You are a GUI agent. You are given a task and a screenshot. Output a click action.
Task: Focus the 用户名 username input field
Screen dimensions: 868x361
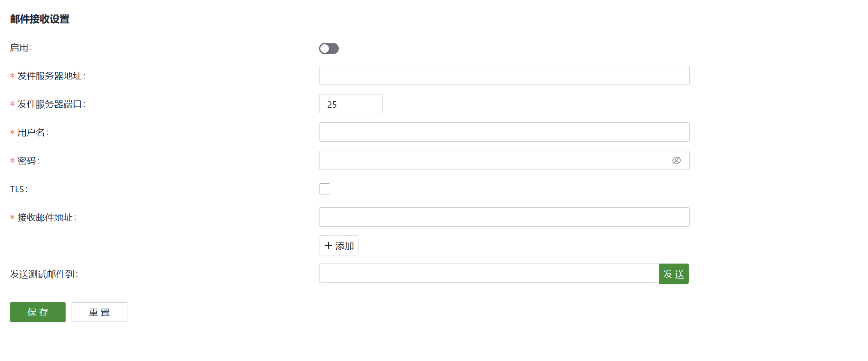click(504, 132)
